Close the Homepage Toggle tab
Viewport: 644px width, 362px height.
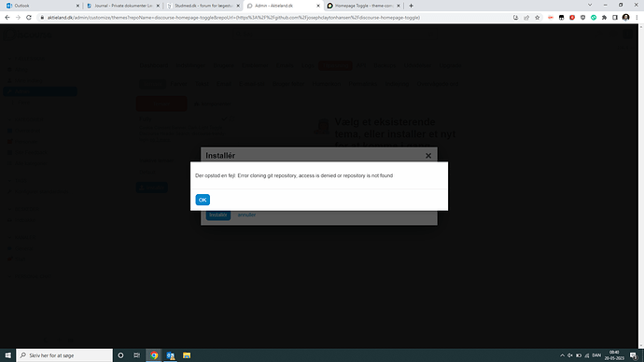398,6
